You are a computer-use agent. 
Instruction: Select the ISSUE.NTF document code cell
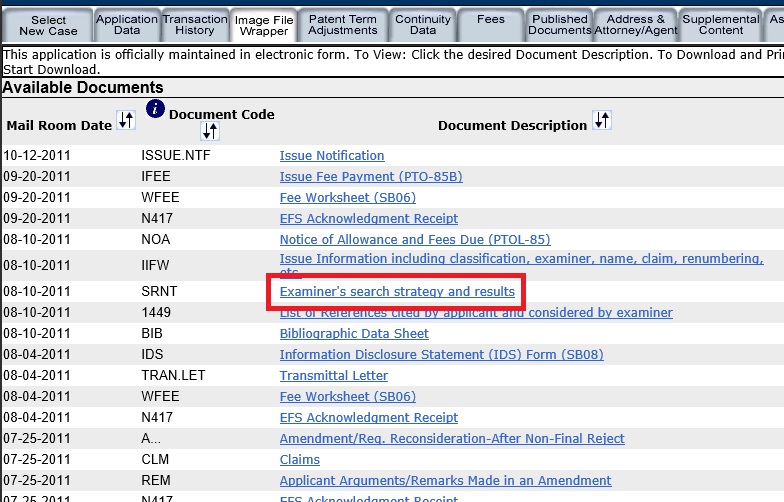coord(176,156)
